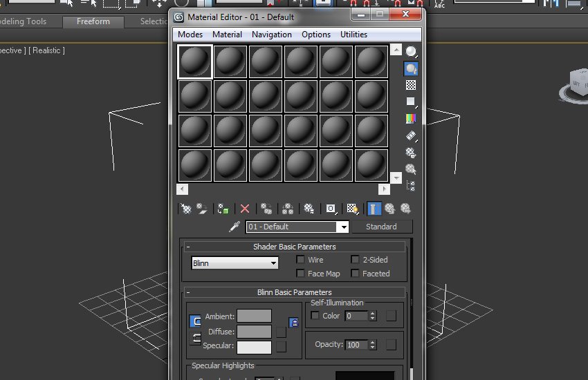Image resolution: width=588 pixels, height=380 pixels.
Task: Pick material from object with eyedropper
Action: coord(234,227)
